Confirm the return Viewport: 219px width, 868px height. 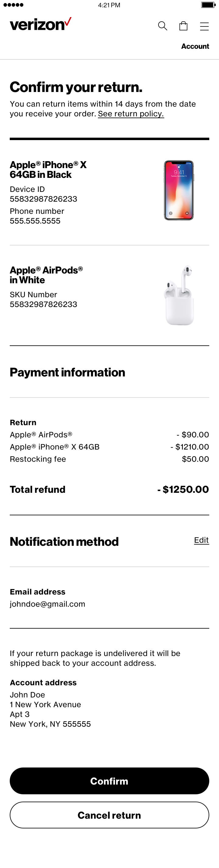coord(109,781)
